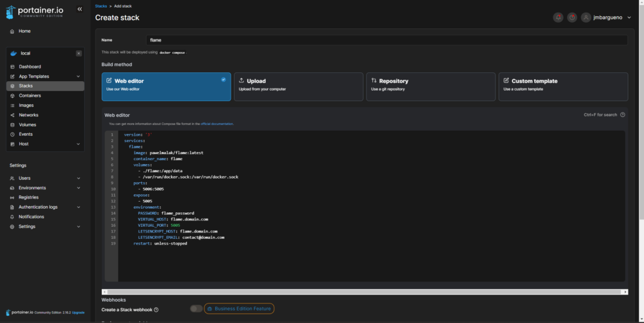
Task: Click inside the compose code editor
Action: coord(371,206)
